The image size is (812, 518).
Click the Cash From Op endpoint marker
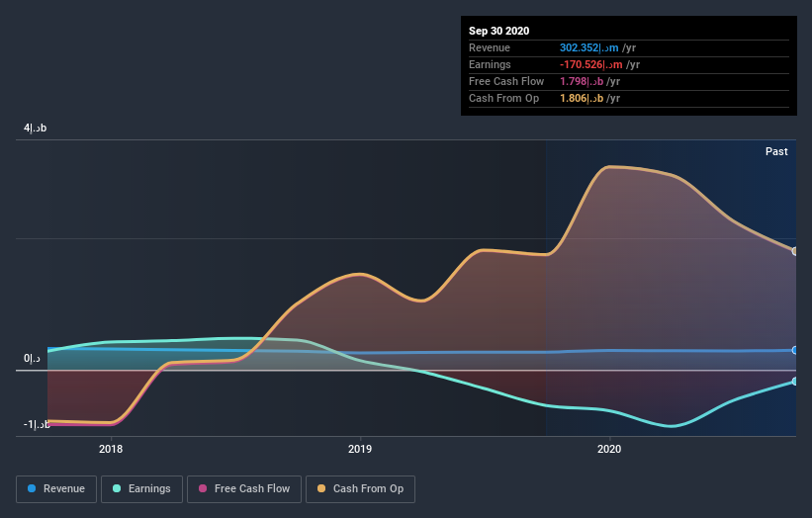click(x=794, y=251)
